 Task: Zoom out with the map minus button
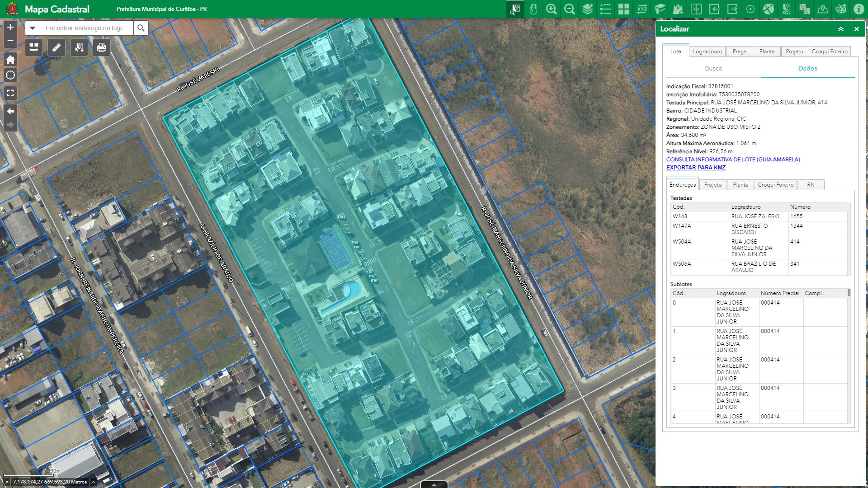click(10, 41)
